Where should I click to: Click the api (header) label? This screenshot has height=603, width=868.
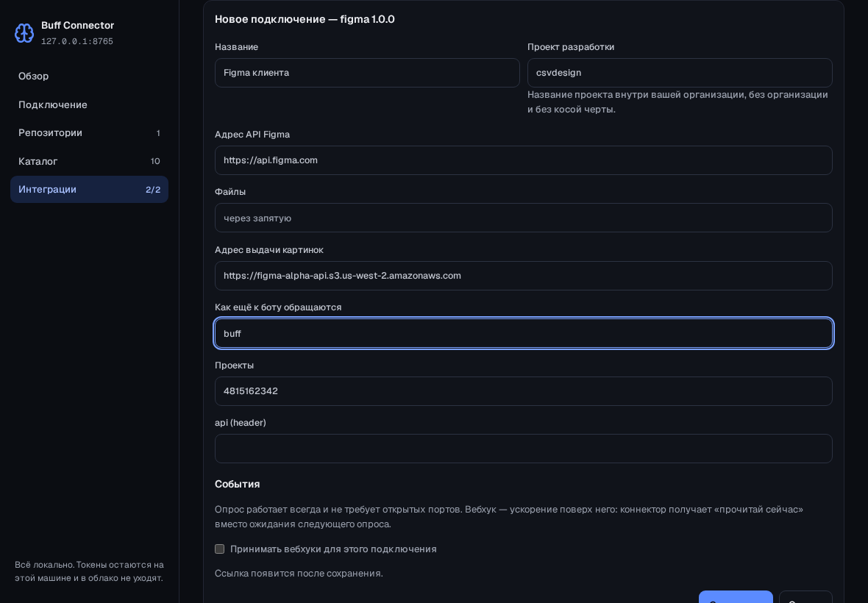pyautogui.click(x=241, y=423)
